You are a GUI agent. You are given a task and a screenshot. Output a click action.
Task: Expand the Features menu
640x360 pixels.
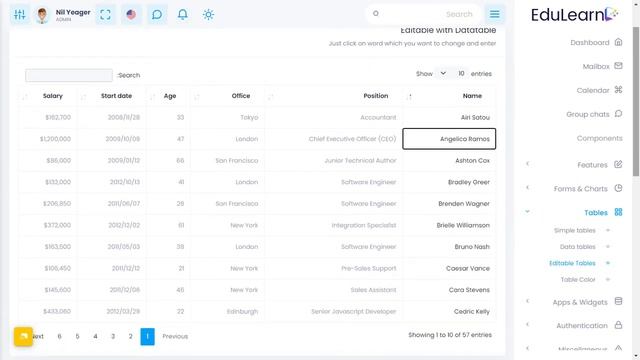[592, 164]
